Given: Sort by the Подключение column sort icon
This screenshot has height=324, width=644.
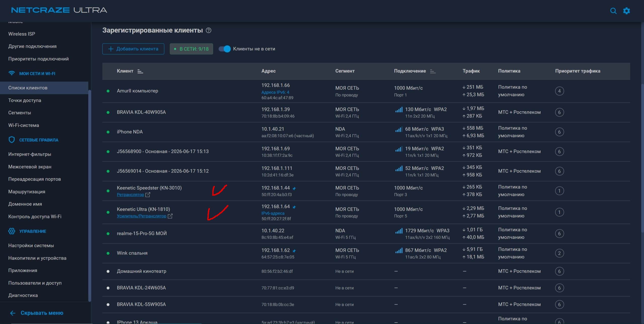Looking at the screenshot, I should click(x=433, y=71).
